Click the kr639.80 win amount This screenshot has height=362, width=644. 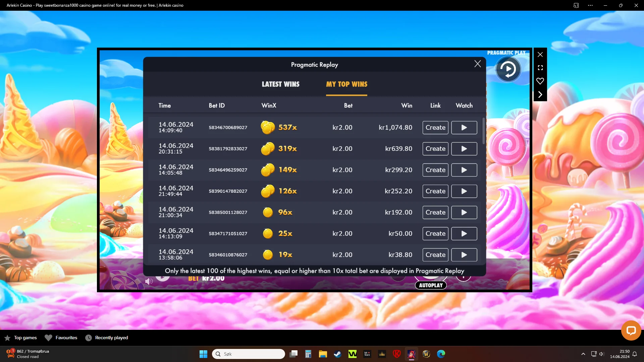399,149
